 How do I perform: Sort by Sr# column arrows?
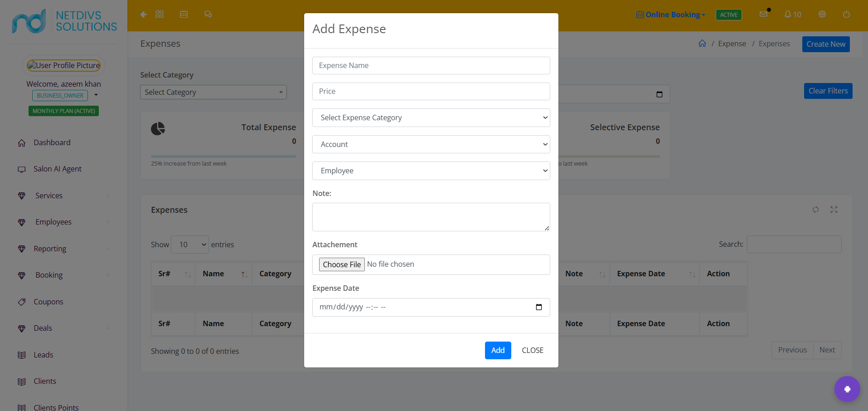coord(188,274)
